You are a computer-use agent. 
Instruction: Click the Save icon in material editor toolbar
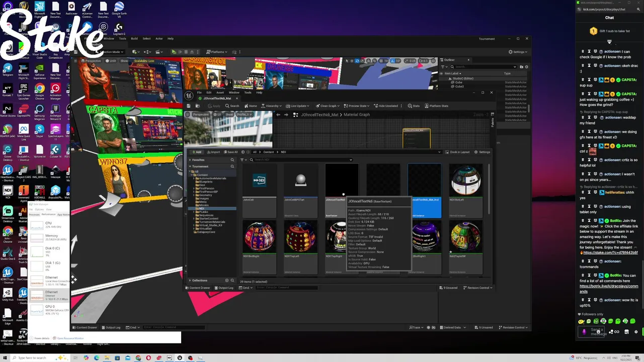(189, 106)
